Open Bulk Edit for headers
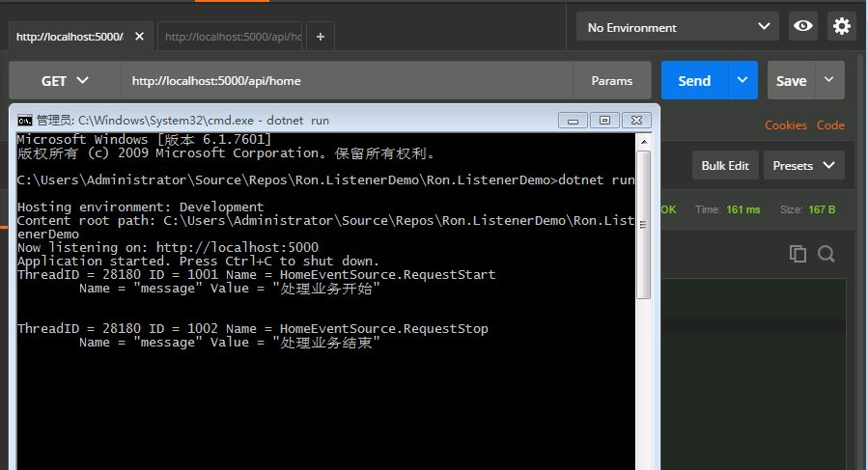The height and width of the screenshot is (470, 868). tap(725, 166)
